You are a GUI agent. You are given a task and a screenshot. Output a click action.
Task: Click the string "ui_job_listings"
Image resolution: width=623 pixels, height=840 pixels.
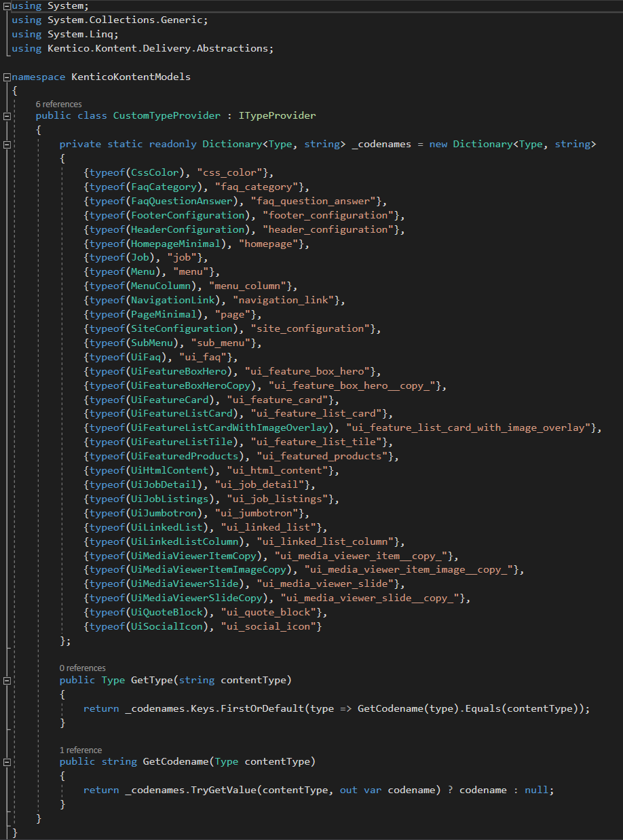(277, 501)
